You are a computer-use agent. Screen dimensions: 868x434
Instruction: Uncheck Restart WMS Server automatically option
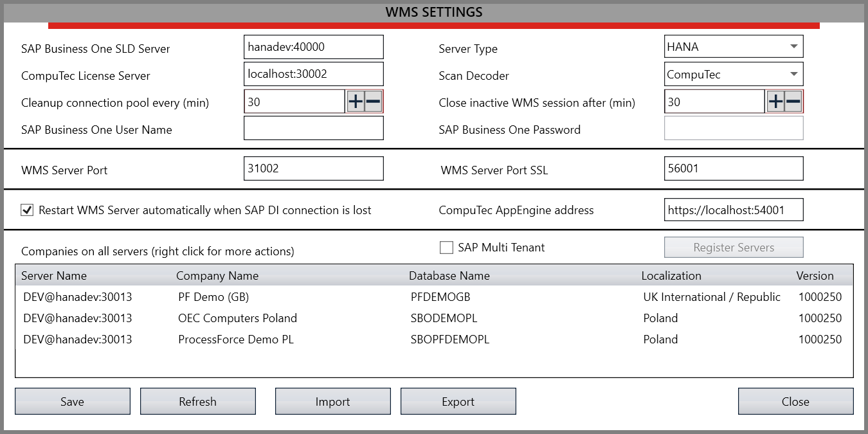27,209
